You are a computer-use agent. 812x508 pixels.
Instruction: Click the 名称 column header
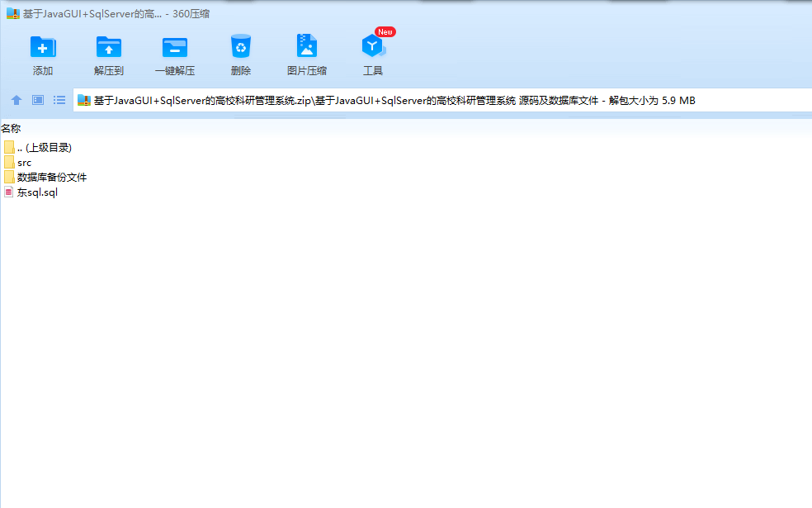point(11,128)
